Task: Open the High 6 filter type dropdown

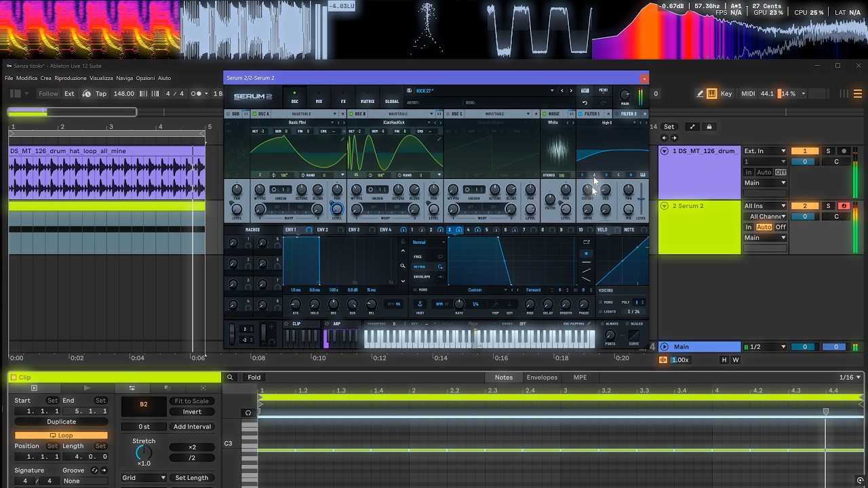Action: pos(607,123)
